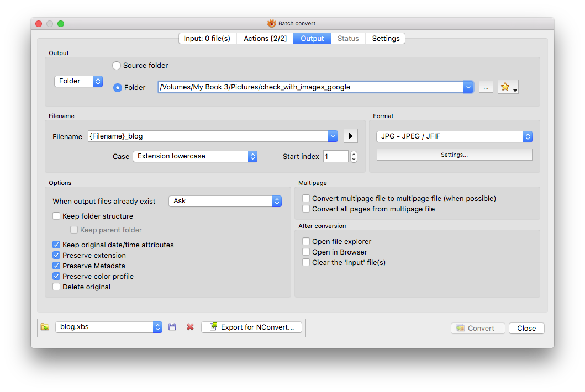Open the format Settings... button

click(455, 155)
